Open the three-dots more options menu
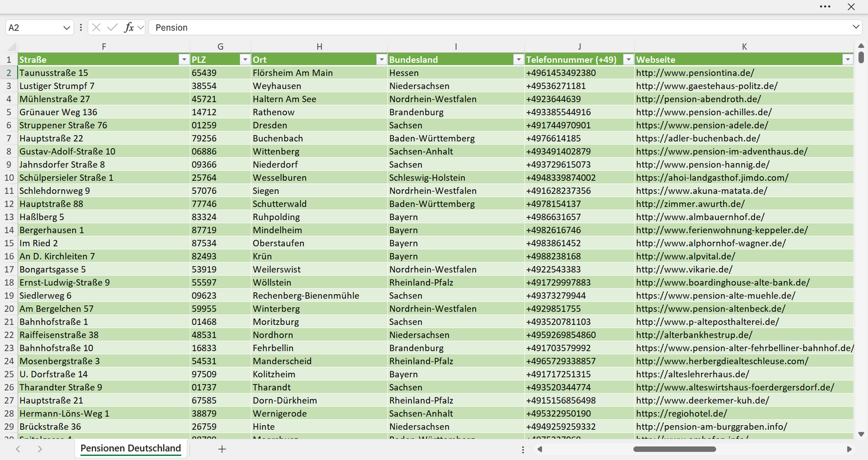Image resolution: width=868 pixels, height=460 pixels. [825, 7]
